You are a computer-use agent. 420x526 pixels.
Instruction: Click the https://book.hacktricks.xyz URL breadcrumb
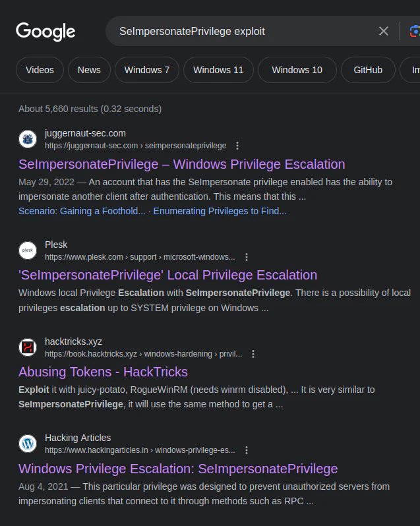(143, 354)
